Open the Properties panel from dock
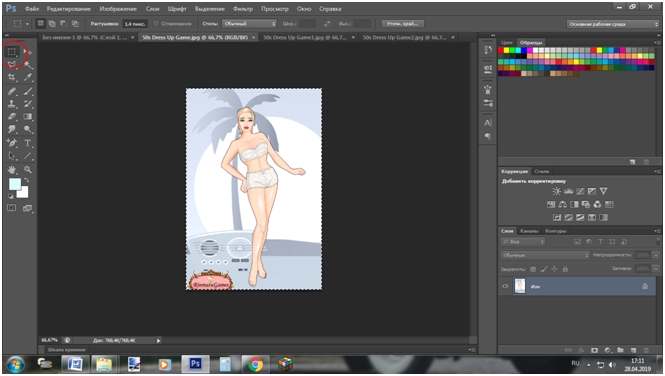 point(488,68)
